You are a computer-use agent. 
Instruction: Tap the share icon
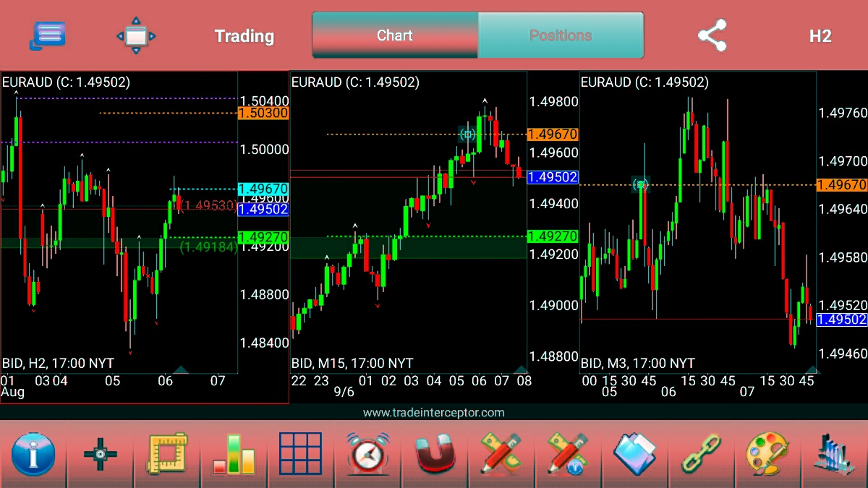712,35
